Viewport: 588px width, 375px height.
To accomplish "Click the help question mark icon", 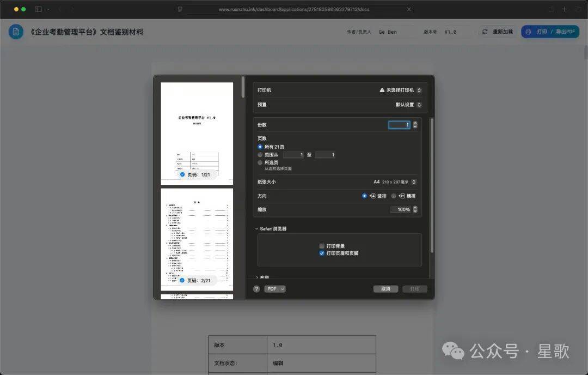I will [256, 289].
